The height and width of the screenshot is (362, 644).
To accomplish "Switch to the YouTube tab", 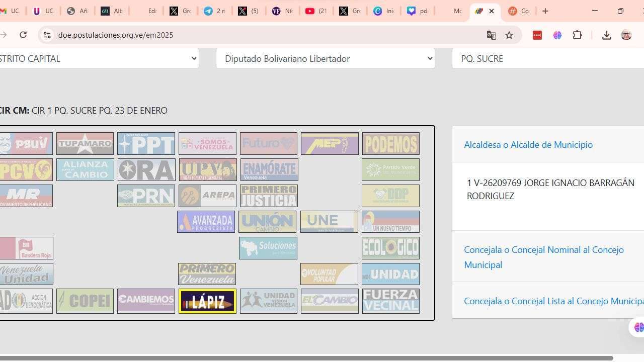I will coord(316,11).
